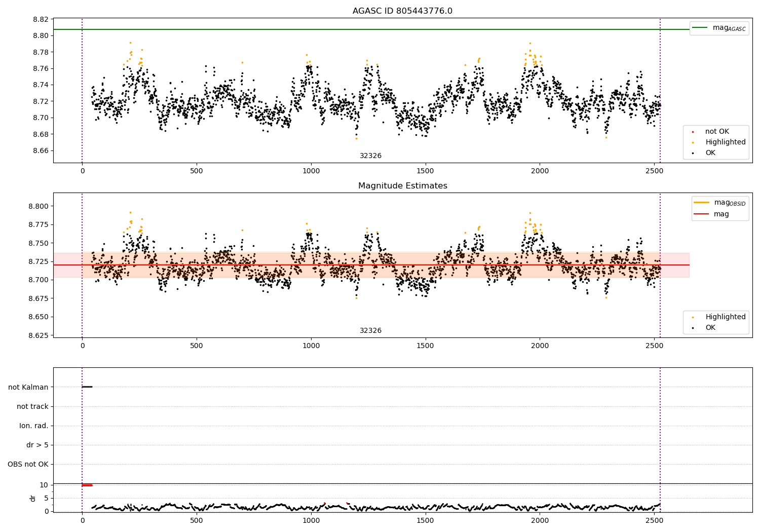Click the red 'not OK' legend marker

click(693, 132)
